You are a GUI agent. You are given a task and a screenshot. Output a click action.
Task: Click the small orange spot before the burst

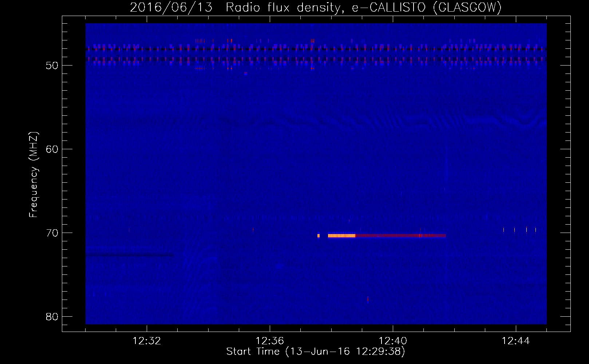319,236
